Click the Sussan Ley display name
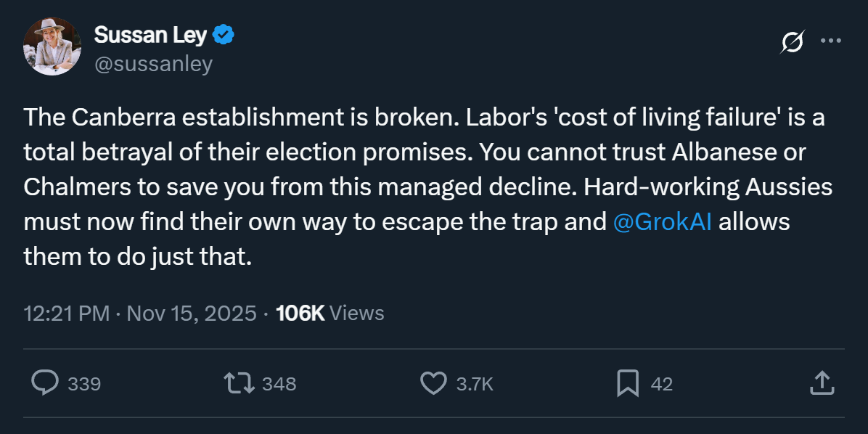The height and width of the screenshot is (434, 868). [x=151, y=34]
